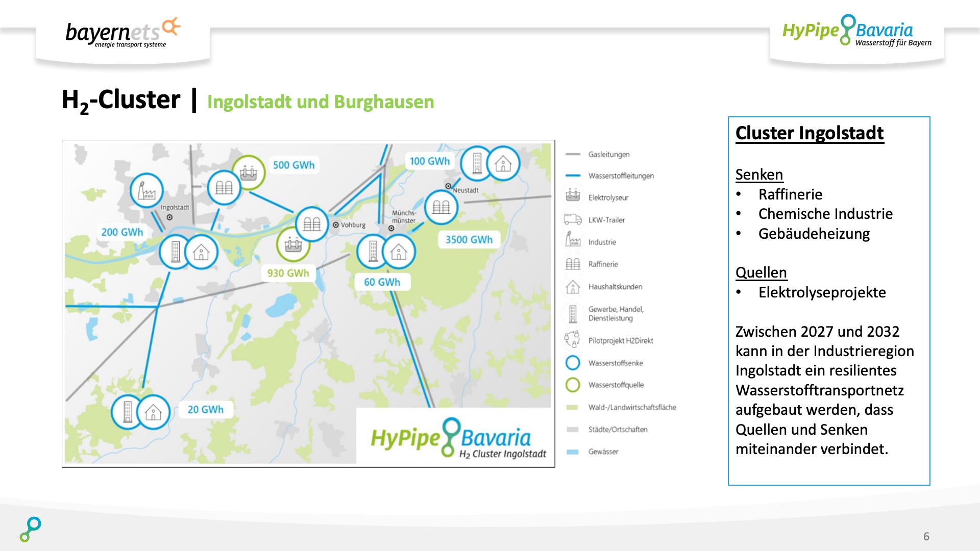This screenshot has width=980, height=551.
Task: Click the green Wasserstoffquelle circle symbol
Action: pos(573,385)
